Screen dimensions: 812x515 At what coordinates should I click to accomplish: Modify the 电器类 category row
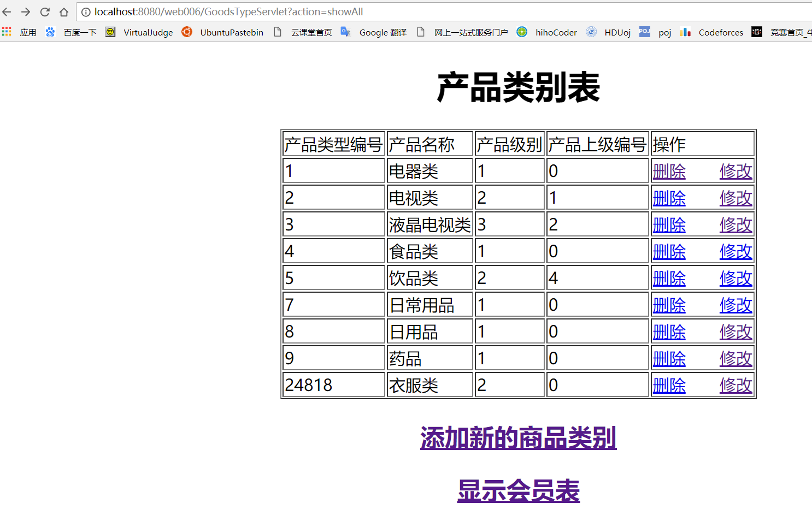click(736, 171)
